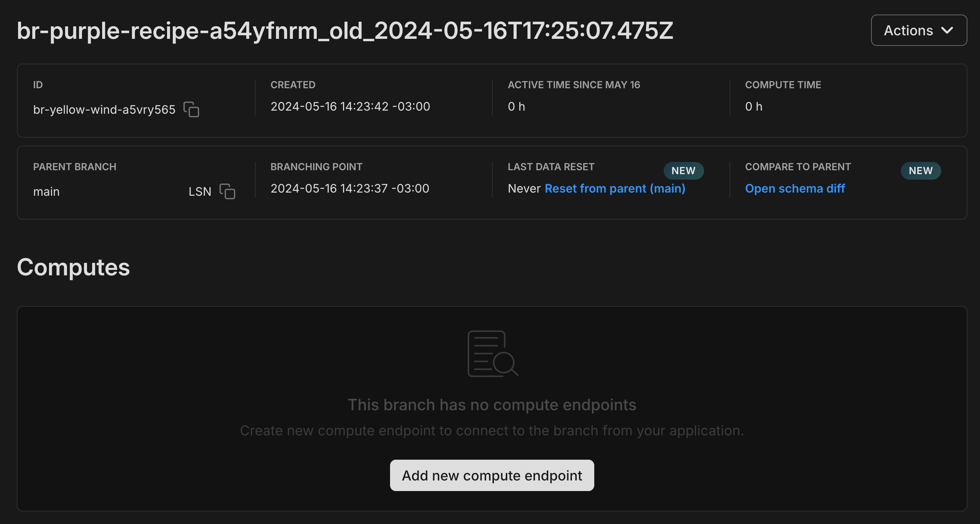Click the NEW badge beside Last Data Reset
Screen dimensions: 980x524
[683, 171]
